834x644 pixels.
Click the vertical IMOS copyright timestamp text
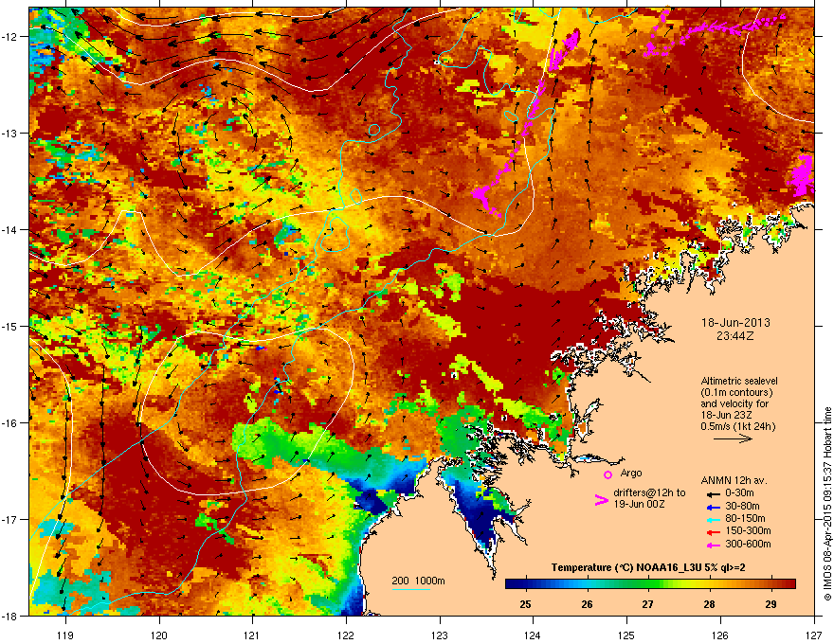(x=827, y=504)
